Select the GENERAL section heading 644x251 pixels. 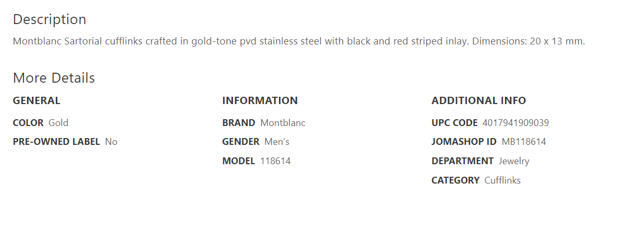tap(37, 100)
